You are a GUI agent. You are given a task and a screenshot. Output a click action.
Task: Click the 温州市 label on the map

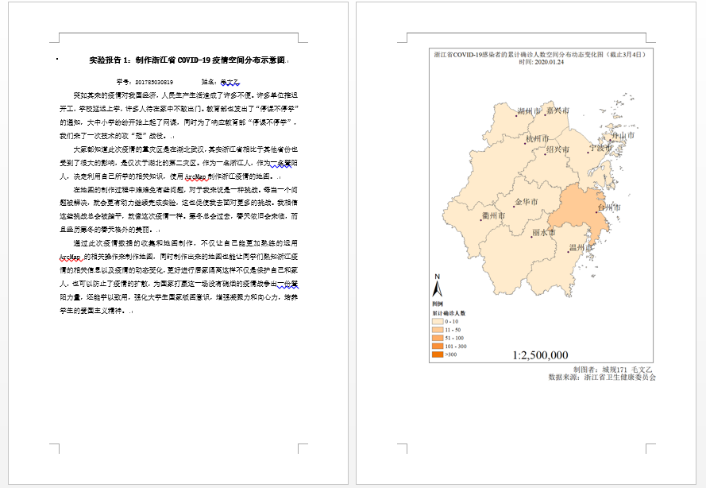579,246
